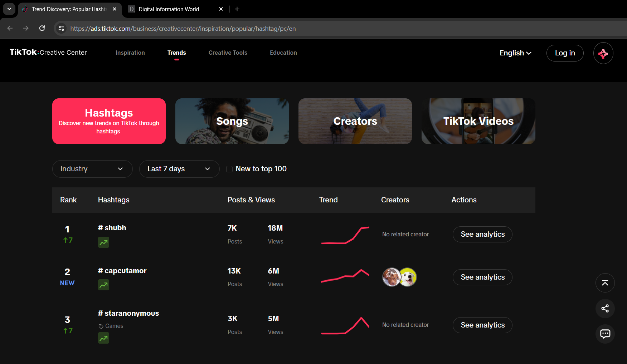Screen dimensions: 627x364
Task: Enable the New to top 100 checkbox
Action: (x=229, y=169)
